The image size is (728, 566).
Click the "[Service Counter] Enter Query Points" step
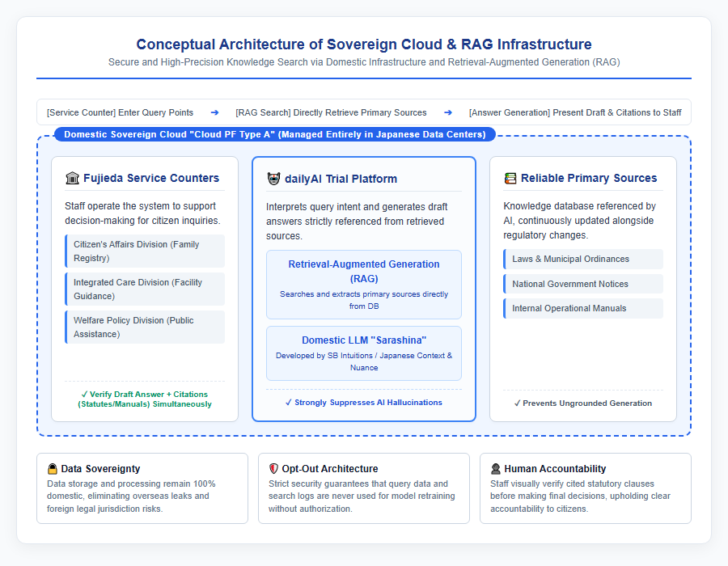(120, 112)
